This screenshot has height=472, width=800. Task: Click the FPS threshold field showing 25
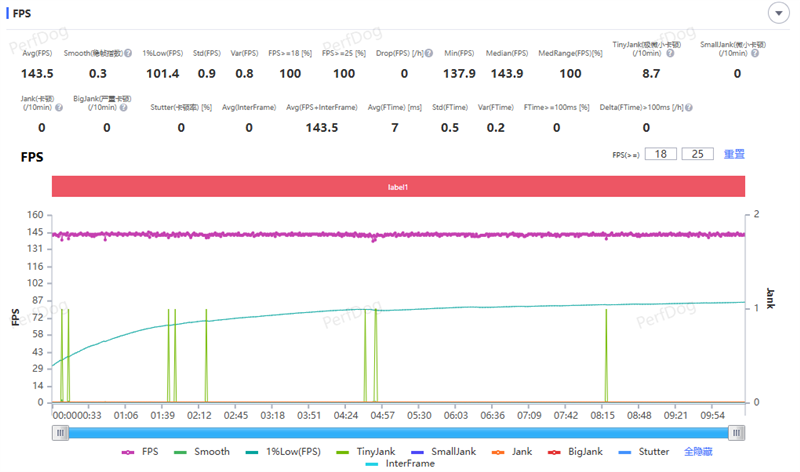(697, 154)
